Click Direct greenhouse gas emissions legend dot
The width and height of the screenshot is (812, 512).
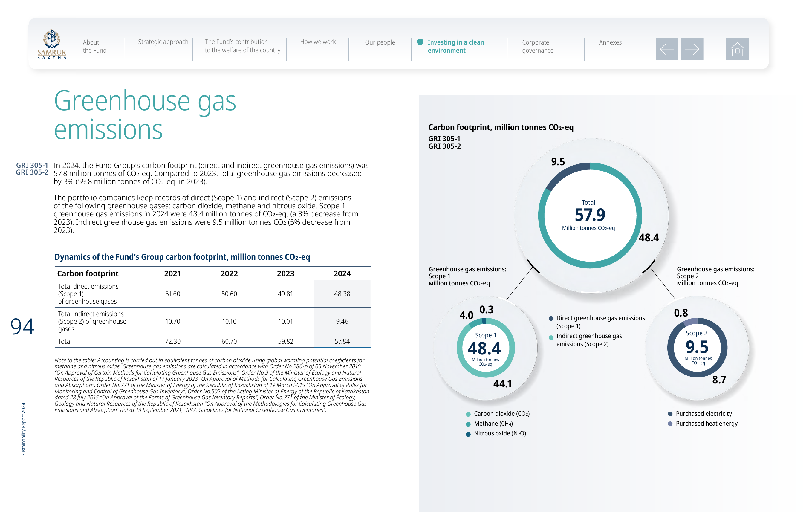tap(551, 318)
